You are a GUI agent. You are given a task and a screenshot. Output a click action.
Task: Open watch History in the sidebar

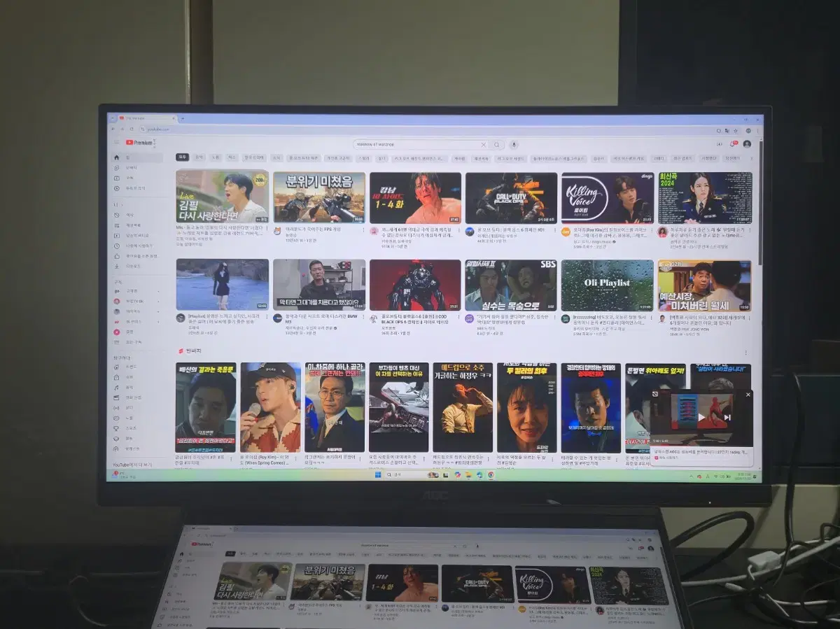(135, 215)
